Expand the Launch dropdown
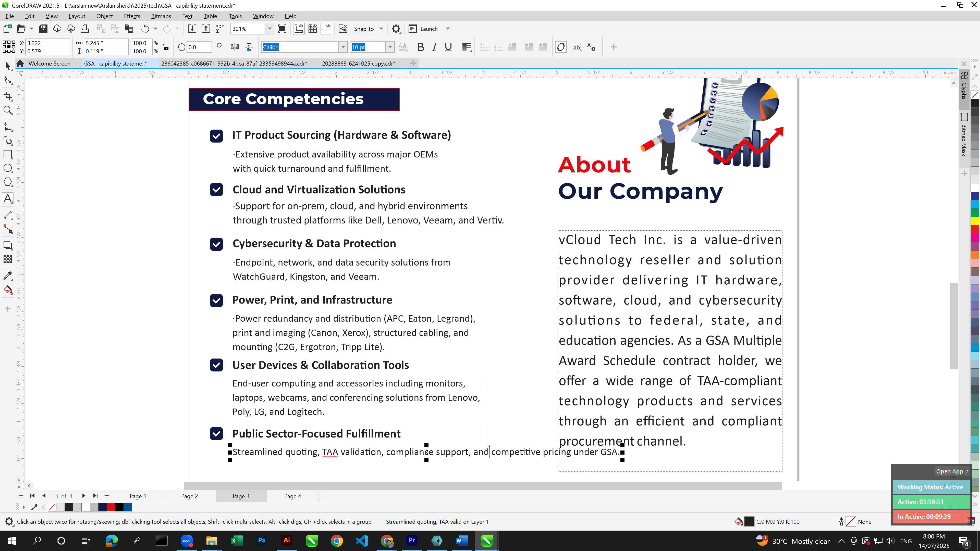Screen dimensions: 980x551 448,29
